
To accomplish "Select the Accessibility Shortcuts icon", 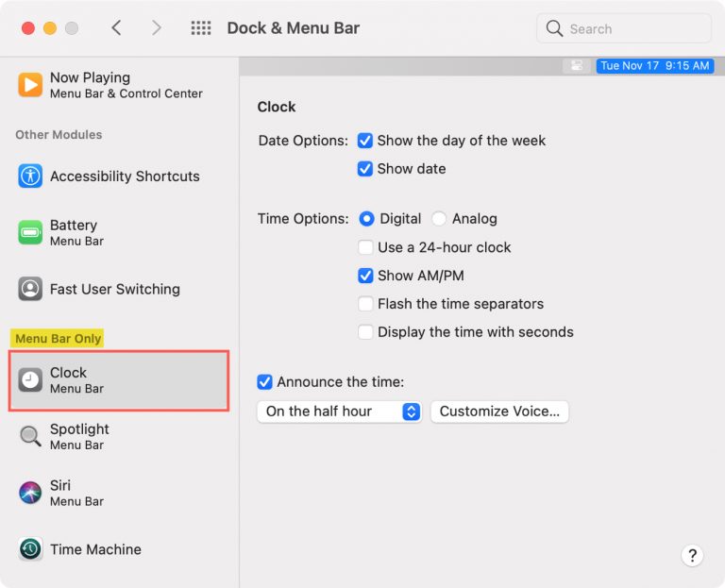I will coord(30,176).
